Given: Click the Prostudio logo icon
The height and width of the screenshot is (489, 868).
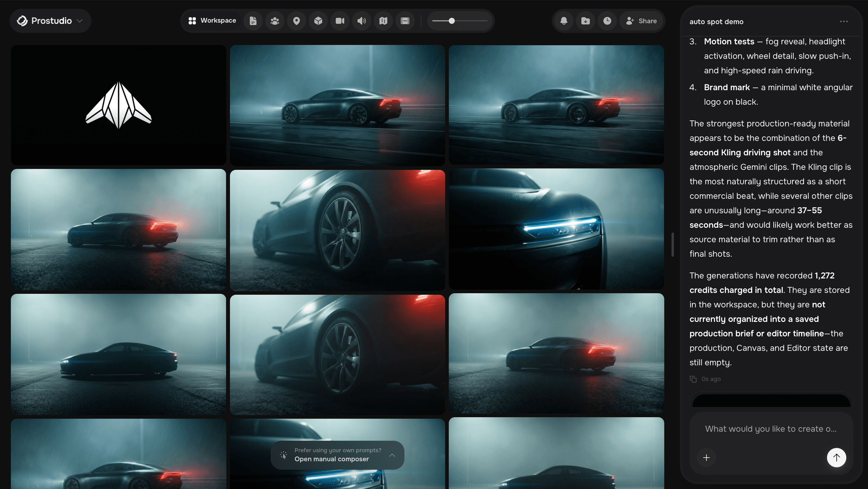Looking at the screenshot, I should 22,21.
